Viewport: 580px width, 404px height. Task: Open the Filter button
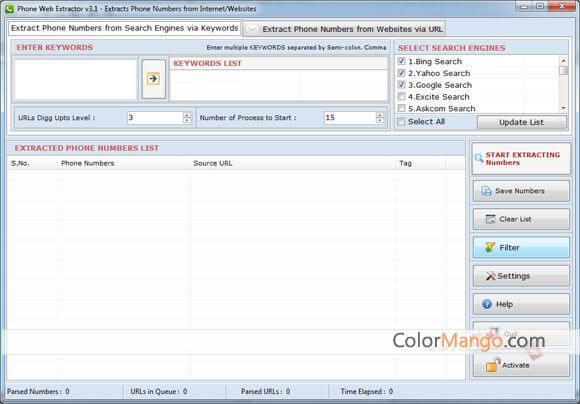click(521, 248)
